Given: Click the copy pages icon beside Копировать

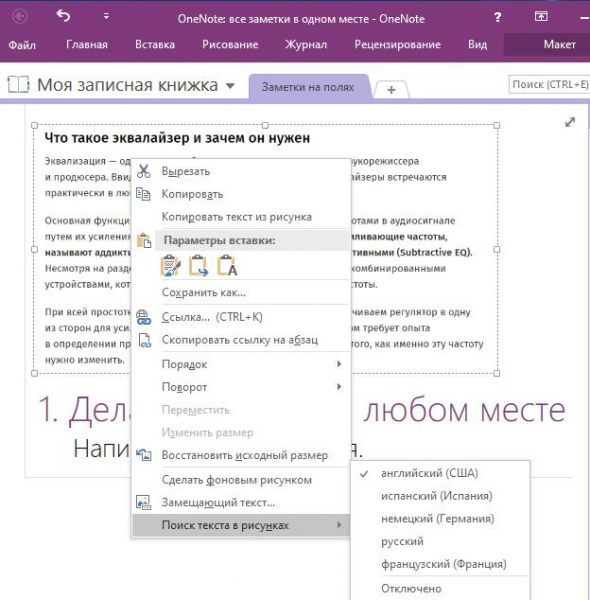Looking at the screenshot, I should pos(143,194).
